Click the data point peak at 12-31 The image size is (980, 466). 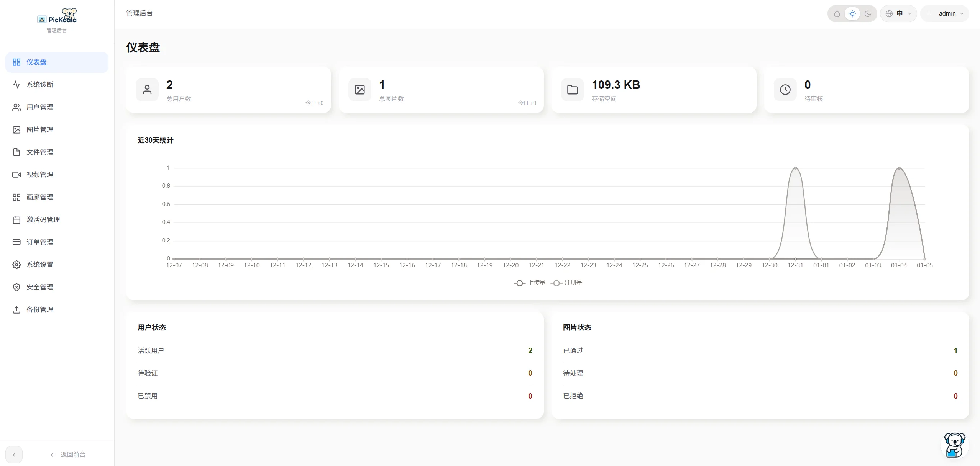[x=796, y=167]
